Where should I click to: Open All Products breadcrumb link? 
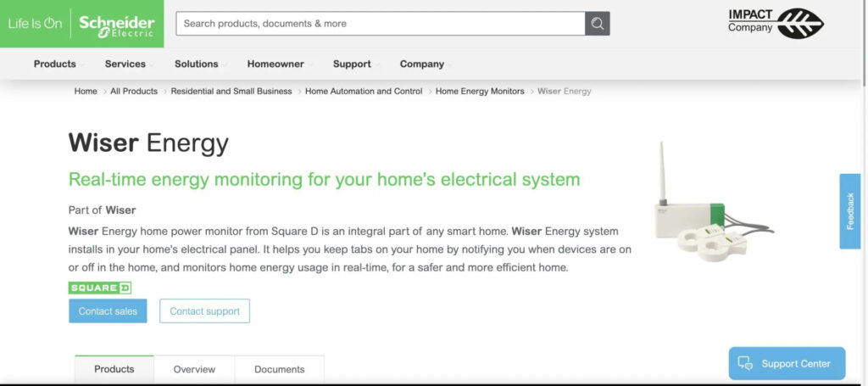click(134, 92)
